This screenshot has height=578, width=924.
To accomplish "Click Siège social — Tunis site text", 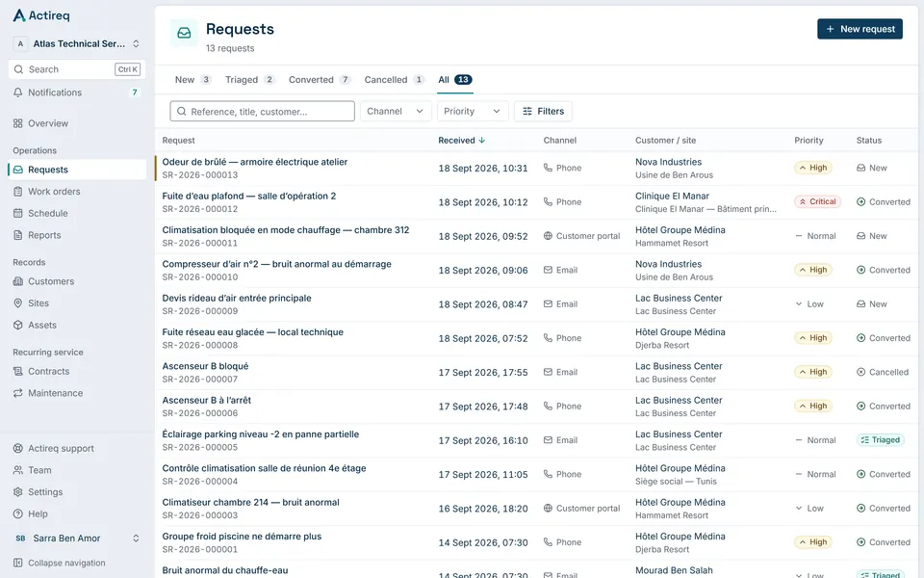I will (x=676, y=482).
